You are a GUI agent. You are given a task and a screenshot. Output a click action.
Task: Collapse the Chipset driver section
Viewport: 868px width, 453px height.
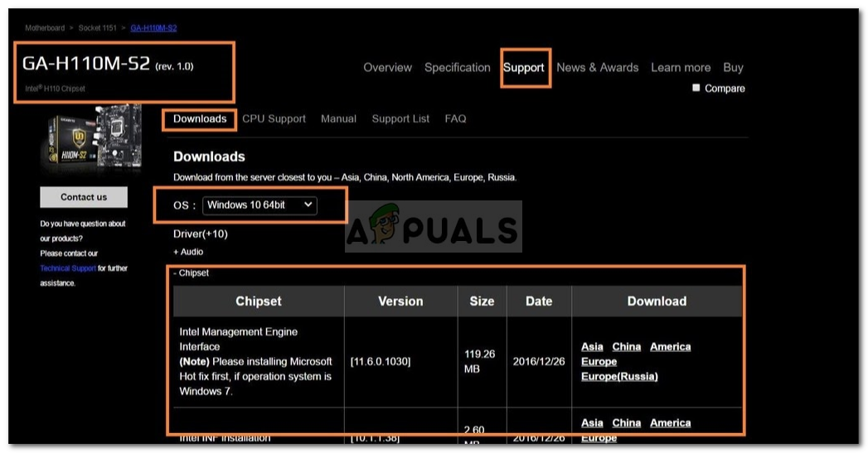tap(191, 272)
